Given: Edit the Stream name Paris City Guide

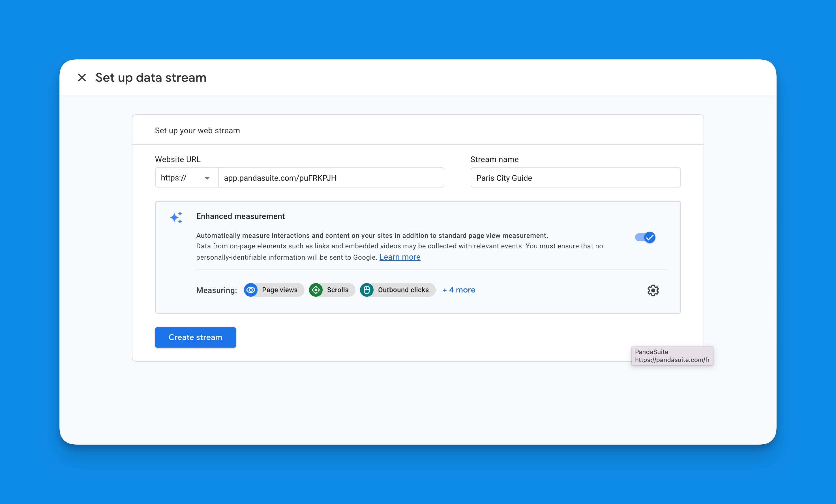Looking at the screenshot, I should (575, 177).
